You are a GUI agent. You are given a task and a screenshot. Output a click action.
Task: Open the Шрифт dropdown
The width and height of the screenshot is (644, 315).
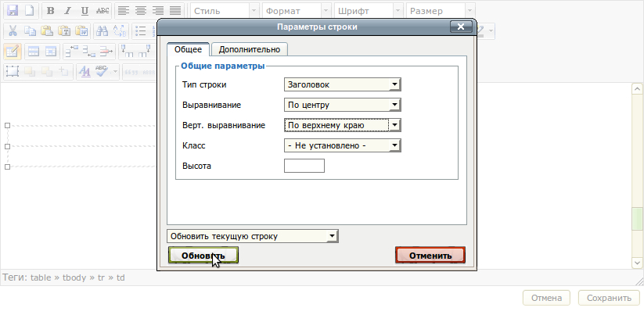click(x=369, y=11)
